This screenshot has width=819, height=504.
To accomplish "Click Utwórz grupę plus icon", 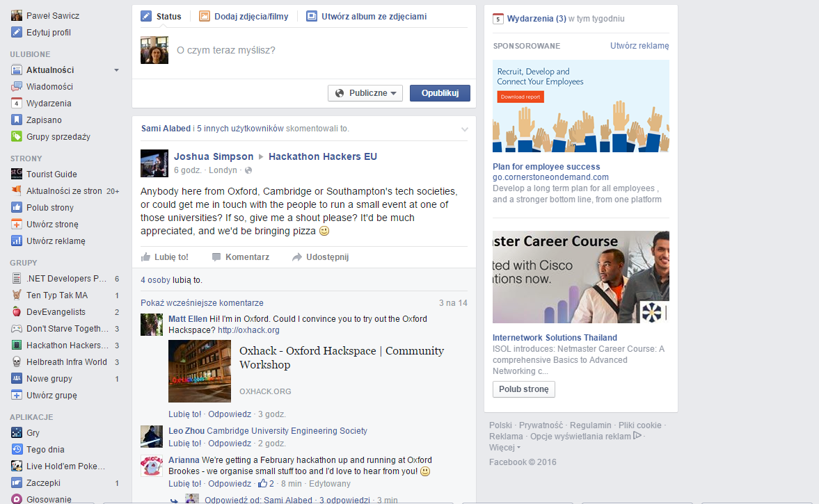I will point(17,396).
